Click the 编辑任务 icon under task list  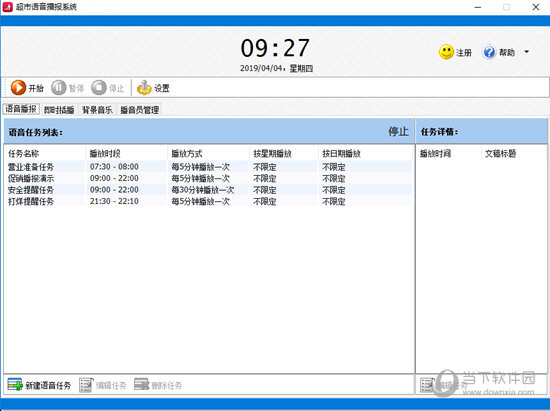point(86,385)
